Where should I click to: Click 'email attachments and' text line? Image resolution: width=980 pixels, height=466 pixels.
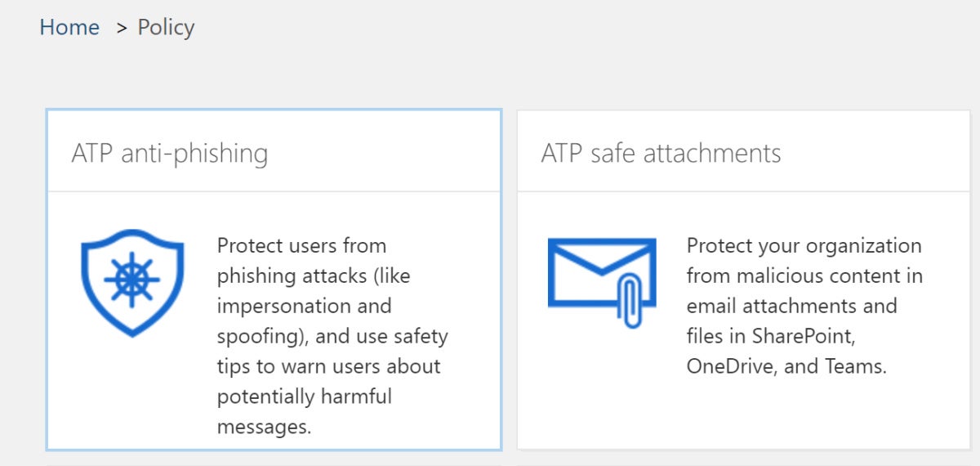point(791,306)
